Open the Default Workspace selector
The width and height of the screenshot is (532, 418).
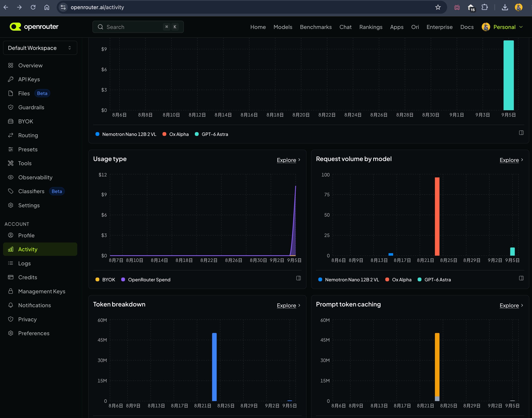click(x=40, y=48)
